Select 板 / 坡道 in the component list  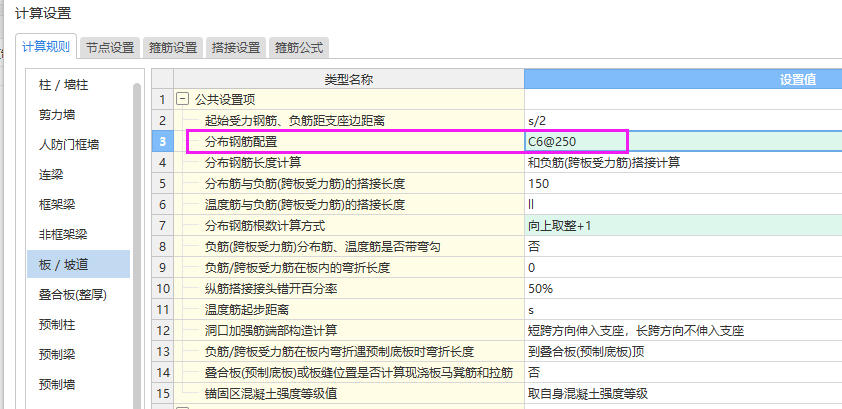[78, 264]
